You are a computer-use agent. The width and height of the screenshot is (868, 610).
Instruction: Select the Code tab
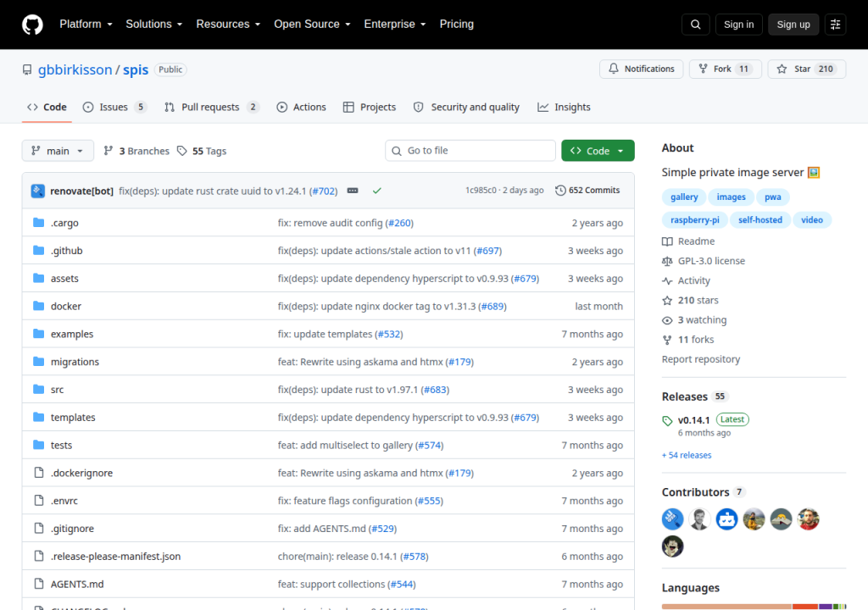click(x=47, y=108)
